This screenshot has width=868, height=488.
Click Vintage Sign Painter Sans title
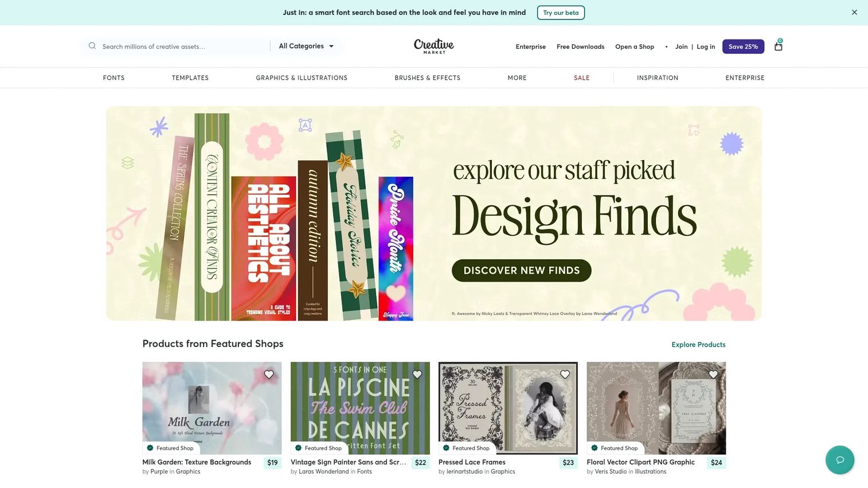[349, 462]
